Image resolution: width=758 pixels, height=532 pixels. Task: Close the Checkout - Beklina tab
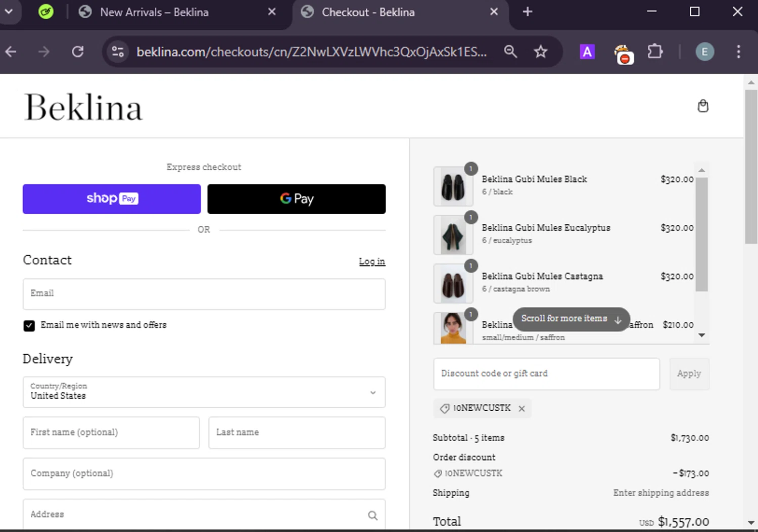click(494, 12)
